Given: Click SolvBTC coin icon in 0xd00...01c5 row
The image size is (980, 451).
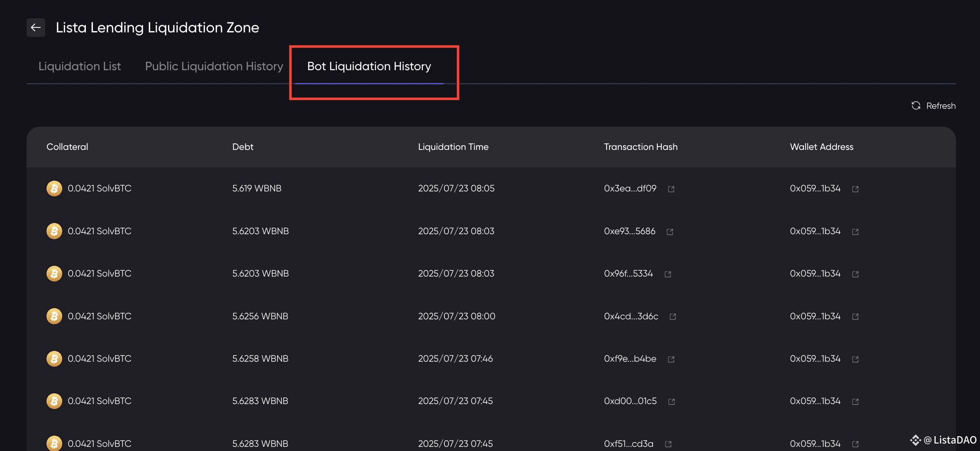Looking at the screenshot, I should click(x=54, y=401).
